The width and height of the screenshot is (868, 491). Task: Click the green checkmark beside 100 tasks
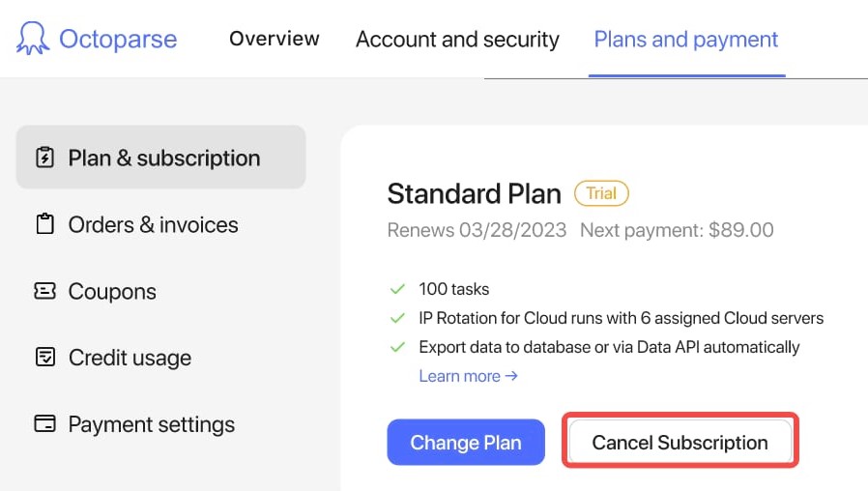point(396,289)
